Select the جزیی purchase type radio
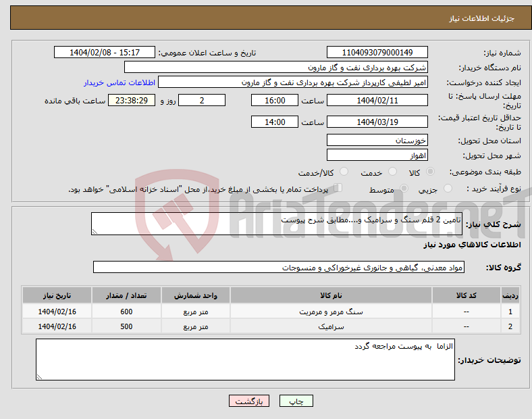Image resolution: width=532 pixels, height=419 pixels. pos(448,188)
